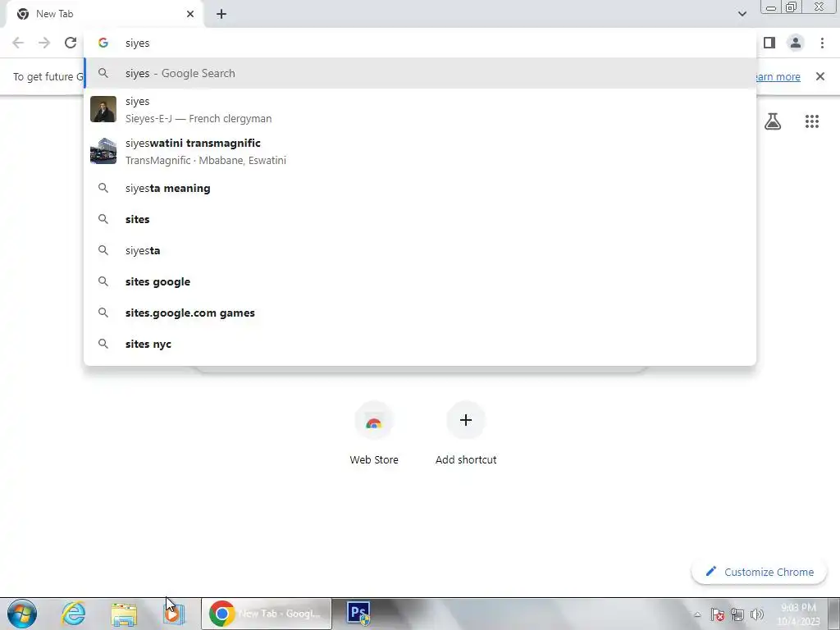Viewport: 840px width, 630px height.
Task: Pick the 'siyesta meaning' suggestion
Action: point(420,188)
